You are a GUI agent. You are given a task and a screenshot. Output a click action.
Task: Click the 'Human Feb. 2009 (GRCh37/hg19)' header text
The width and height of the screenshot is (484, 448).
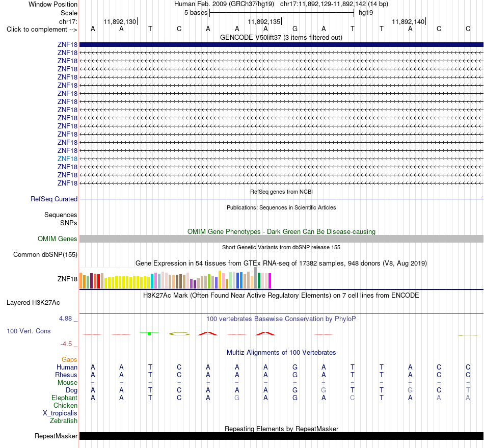click(x=224, y=4)
